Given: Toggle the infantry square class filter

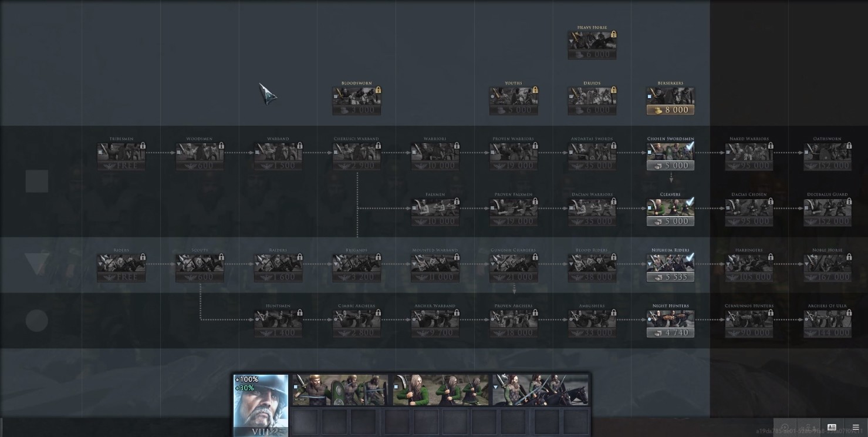Looking at the screenshot, I should pyautogui.click(x=37, y=181).
